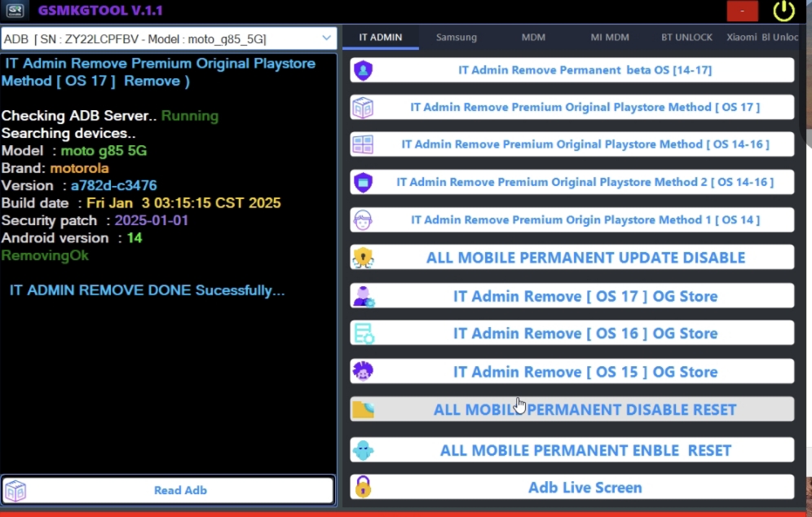
Task: Click cube icon beside Playstore Method OS 17
Action: [x=363, y=108]
